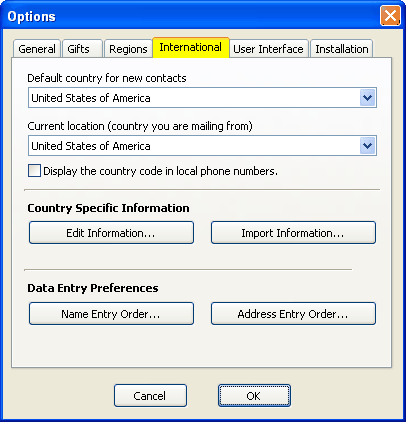The height and width of the screenshot is (422, 406).
Task: Click the default country for new contacts field
Action: click(x=202, y=98)
